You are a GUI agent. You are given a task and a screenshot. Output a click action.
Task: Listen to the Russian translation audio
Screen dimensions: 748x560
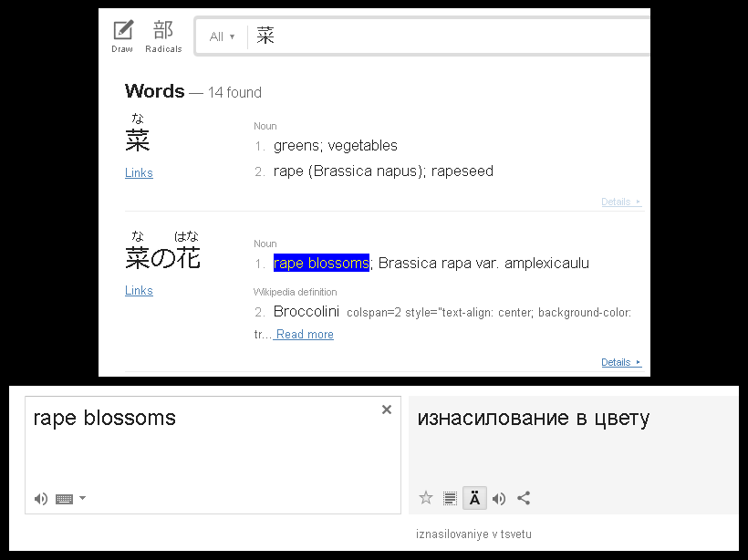(x=499, y=499)
